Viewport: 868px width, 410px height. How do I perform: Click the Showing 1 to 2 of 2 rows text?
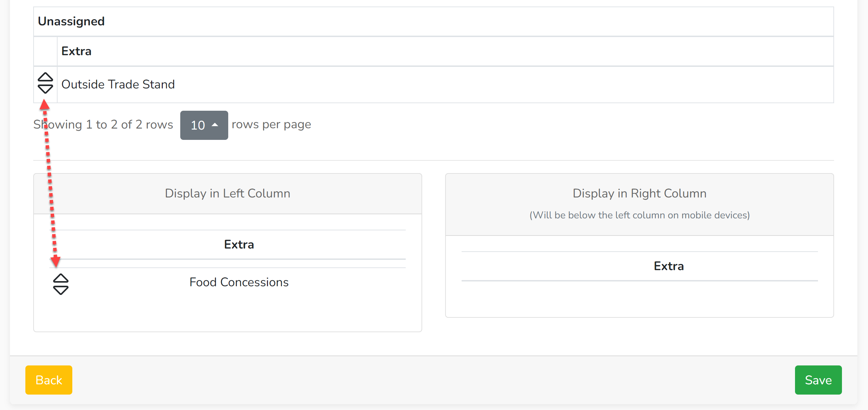[x=103, y=124]
